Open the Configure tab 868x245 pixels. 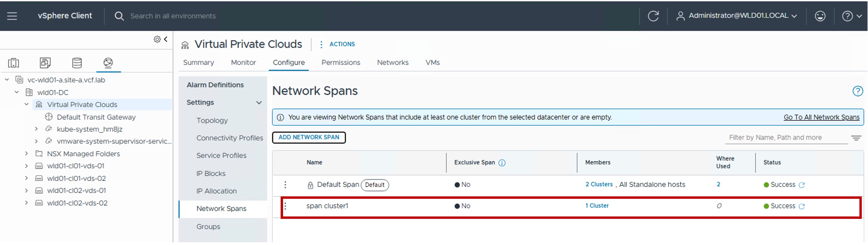click(x=289, y=62)
